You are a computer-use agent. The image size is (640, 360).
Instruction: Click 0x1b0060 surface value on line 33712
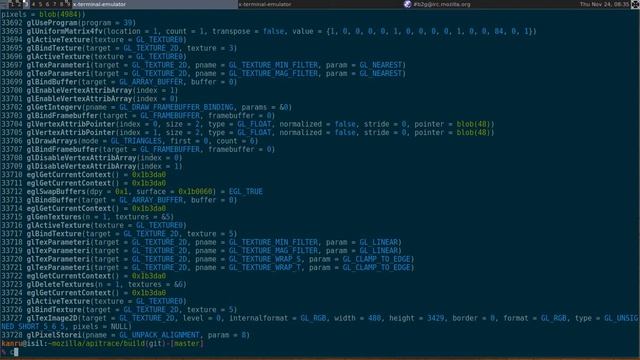click(195, 192)
